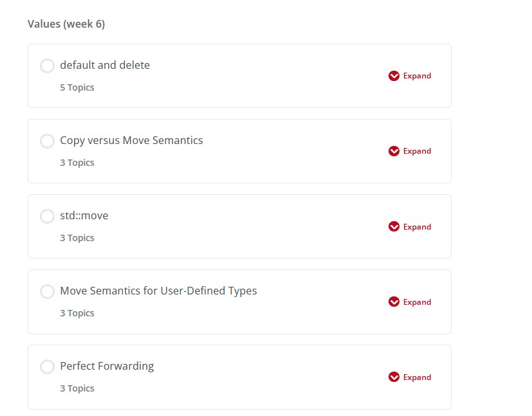This screenshot has width=532, height=416.
Task: Expand the Copy versus Move Semantics lesson
Action: point(417,151)
